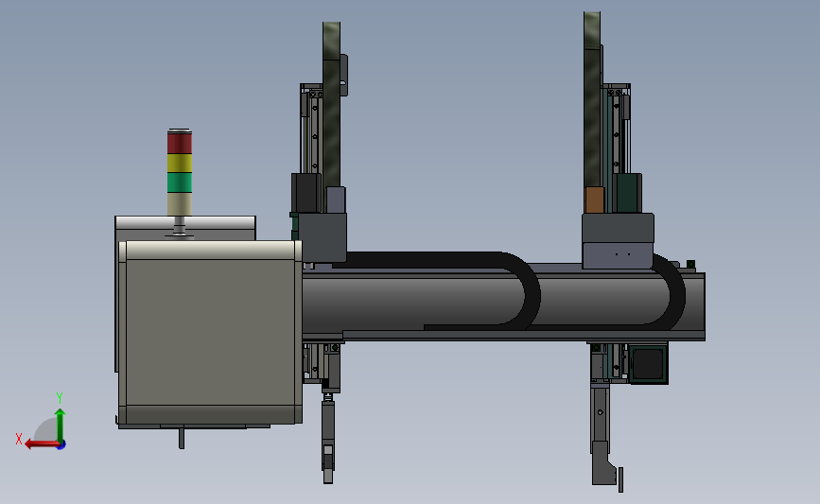This screenshot has width=820, height=504.
Task: Click the red X axis arrow of the triad
Action: click(42, 444)
